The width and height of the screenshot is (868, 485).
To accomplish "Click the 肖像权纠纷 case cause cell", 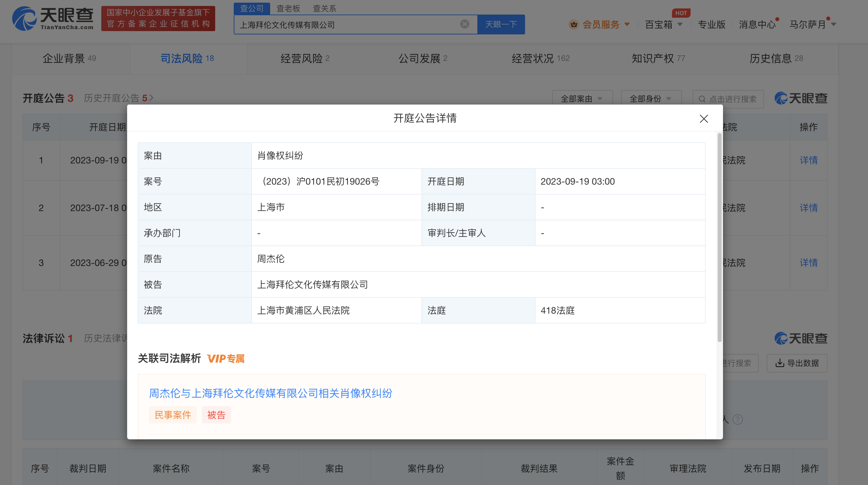I will 478,155.
